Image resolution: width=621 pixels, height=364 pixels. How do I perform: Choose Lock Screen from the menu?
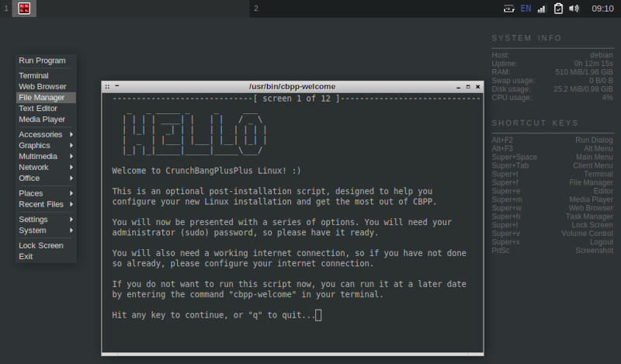46,245
